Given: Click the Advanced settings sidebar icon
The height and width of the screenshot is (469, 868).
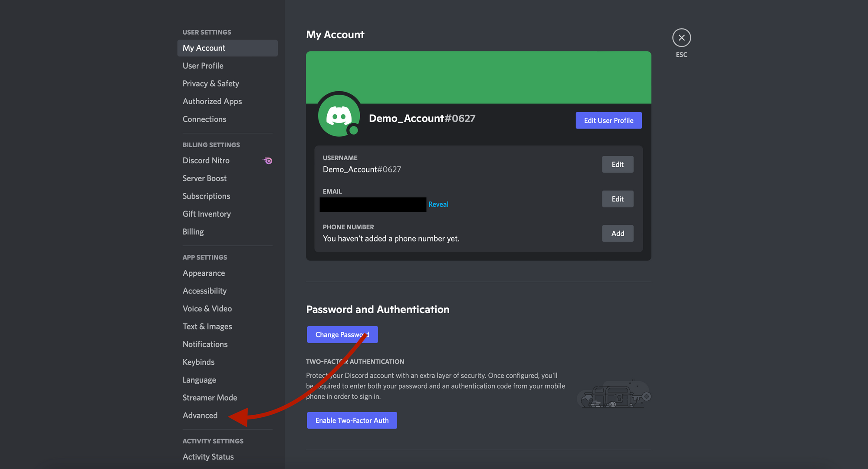Looking at the screenshot, I should pos(200,415).
